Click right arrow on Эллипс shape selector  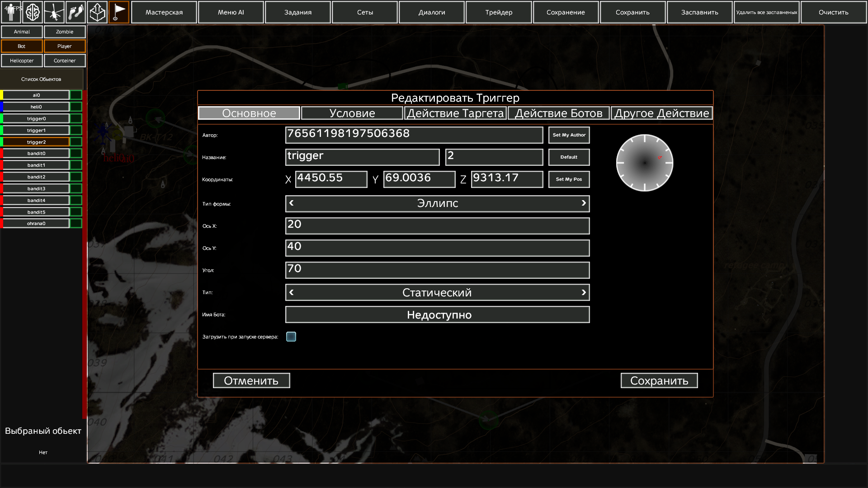pyautogui.click(x=584, y=203)
